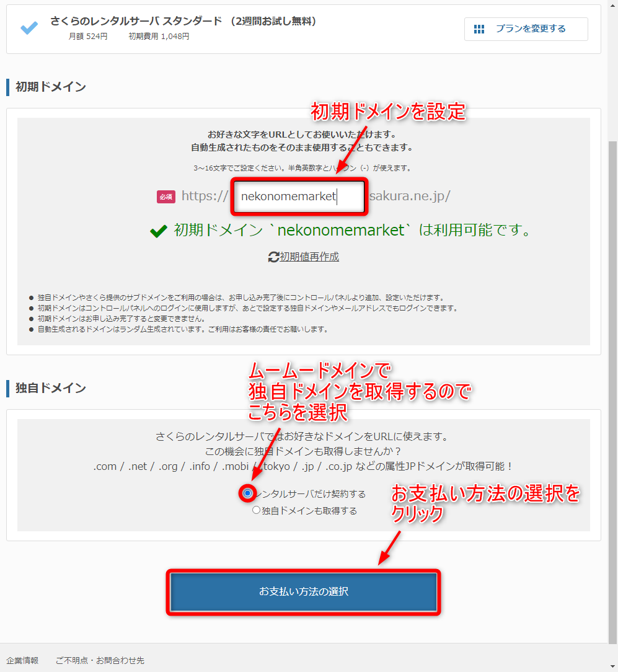Click the grid icon in the plan change button
This screenshot has width=618, height=672.
pos(479,29)
